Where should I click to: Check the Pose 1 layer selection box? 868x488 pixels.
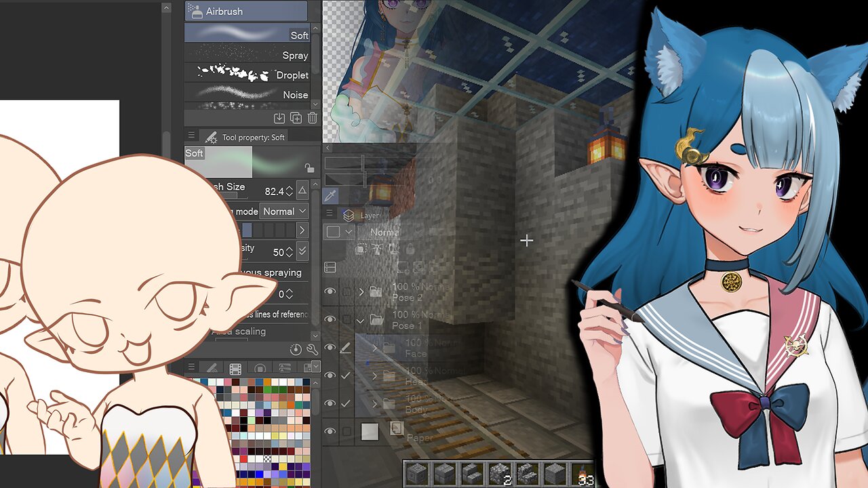pyautogui.click(x=347, y=319)
